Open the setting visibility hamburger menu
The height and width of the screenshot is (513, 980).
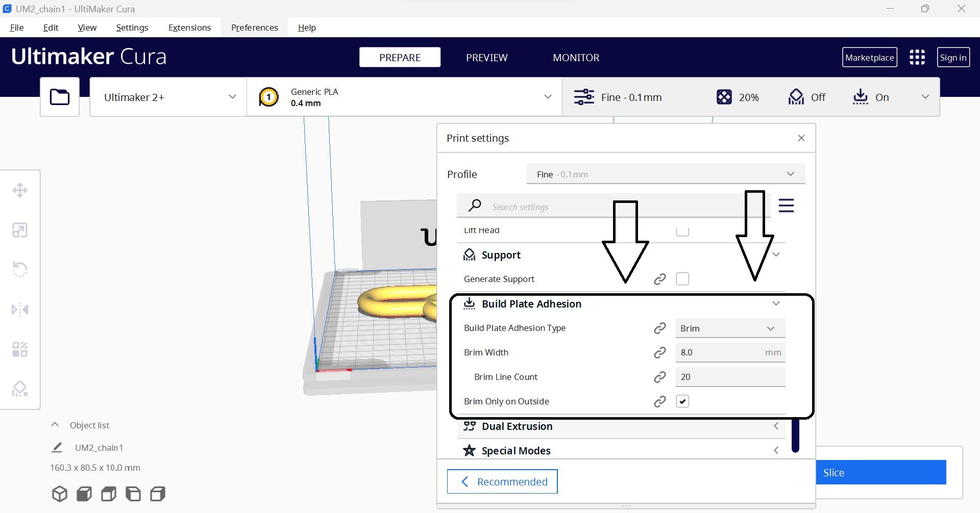(786, 206)
